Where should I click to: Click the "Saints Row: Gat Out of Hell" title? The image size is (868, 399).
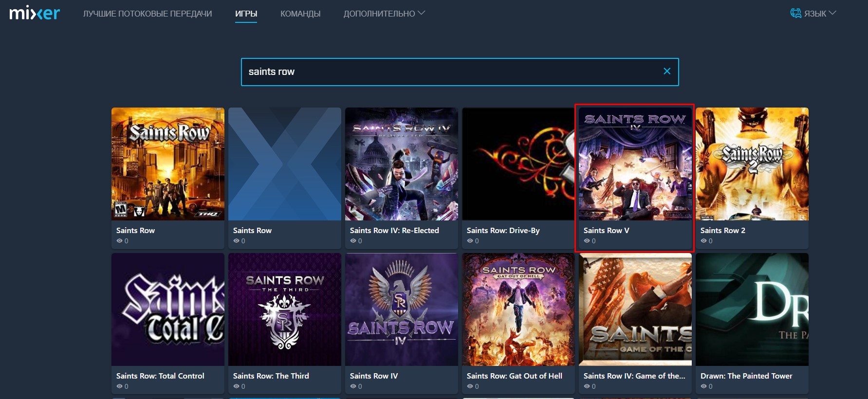[515, 376]
